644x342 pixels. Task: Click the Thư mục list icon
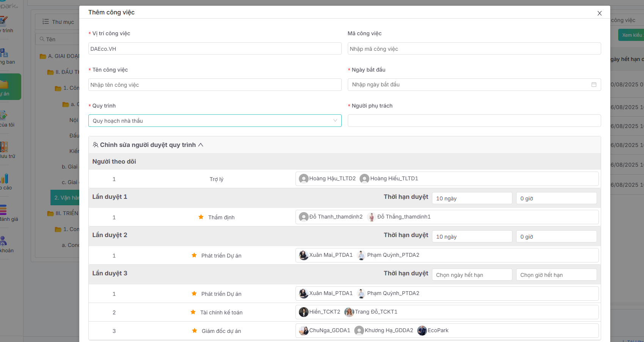point(46,22)
